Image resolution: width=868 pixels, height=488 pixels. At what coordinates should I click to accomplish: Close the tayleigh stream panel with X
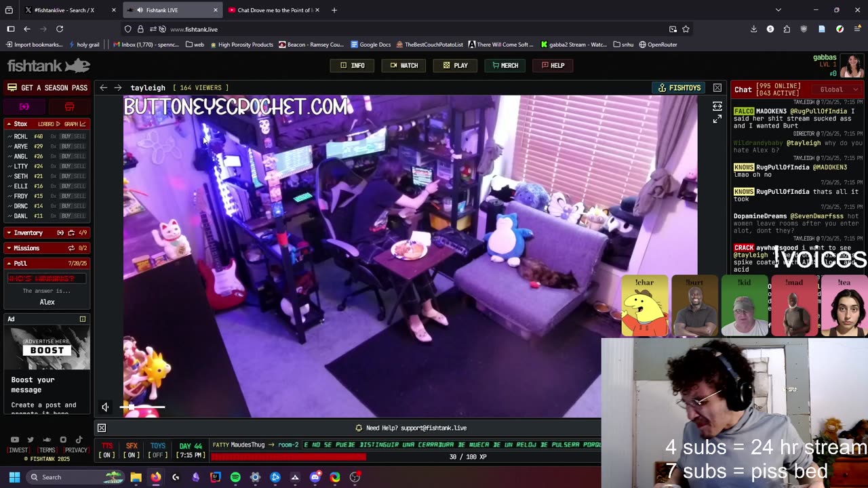coord(717,88)
